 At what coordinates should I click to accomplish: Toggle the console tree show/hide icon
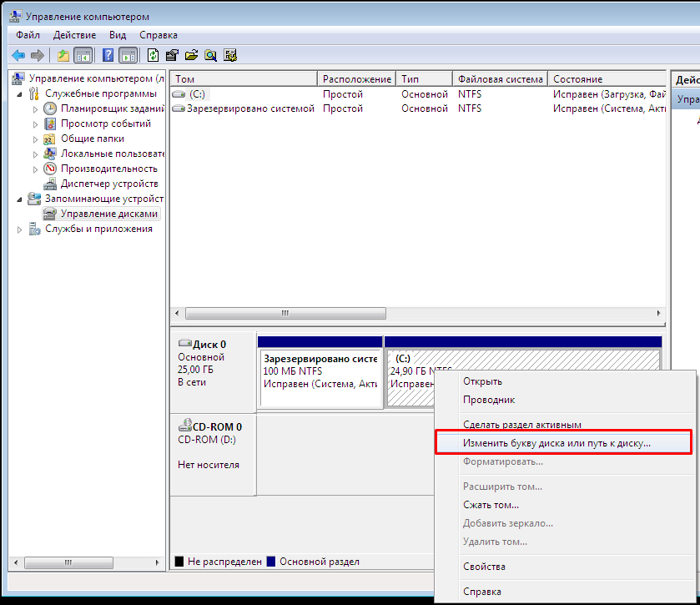(83, 55)
